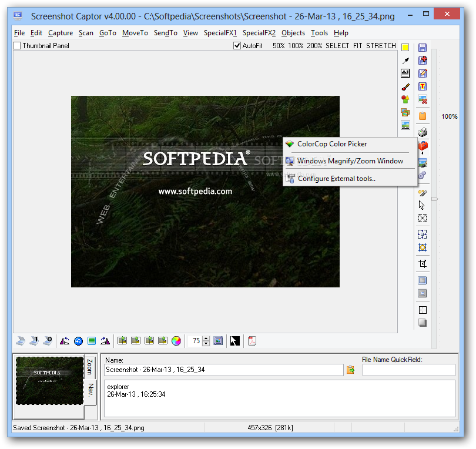The image size is (476, 449).
Task: Select Configure External tools.. entry
Action: 350,179
